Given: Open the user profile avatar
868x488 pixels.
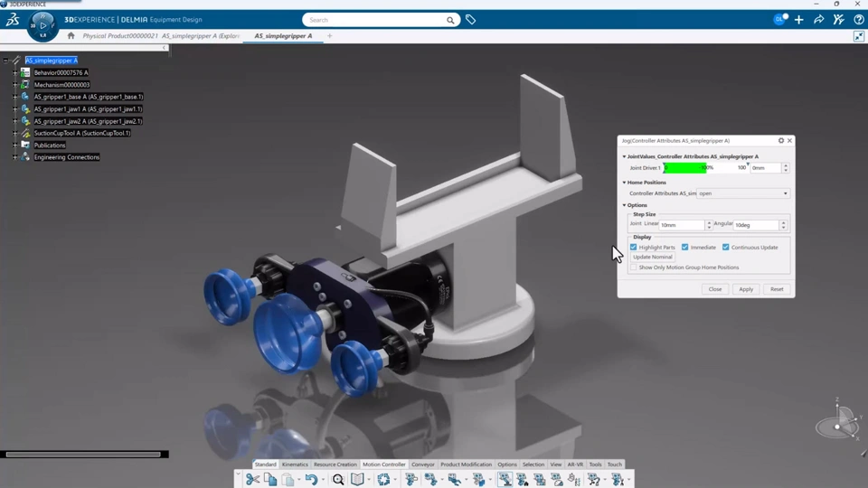Looking at the screenshot, I should [779, 19].
